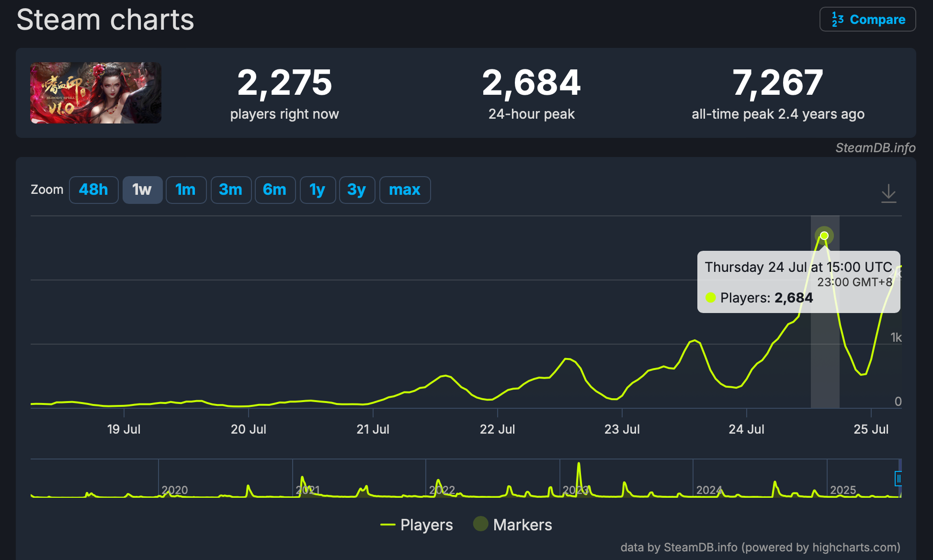Select the 1w zoom range
Screen dimensions: 933x560
(x=142, y=190)
